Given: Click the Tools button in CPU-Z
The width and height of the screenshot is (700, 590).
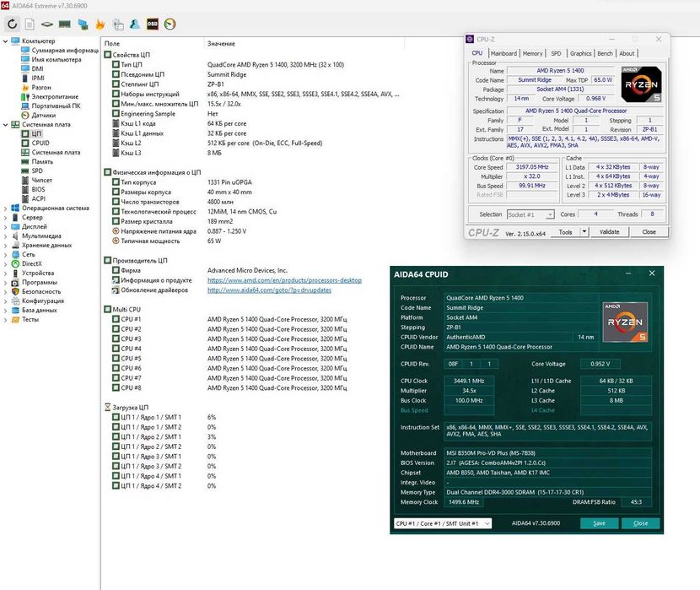Looking at the screenshot, I should [565, 232].
